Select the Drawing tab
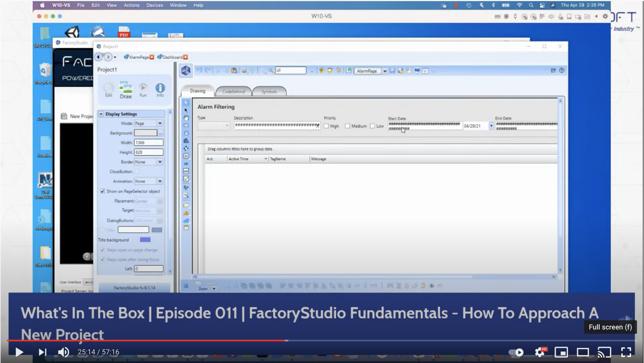 pyautogui.click(x=198, y=91)
